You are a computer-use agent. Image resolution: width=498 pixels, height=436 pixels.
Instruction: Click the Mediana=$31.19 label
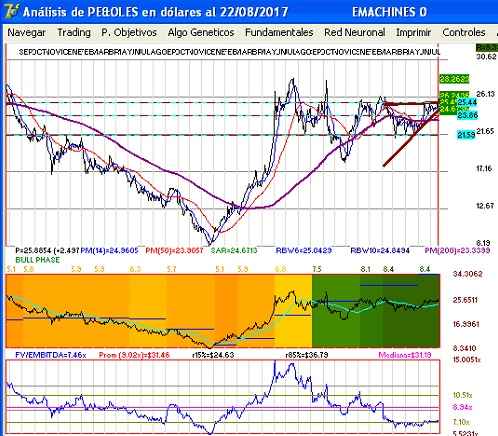pos(405,355)
